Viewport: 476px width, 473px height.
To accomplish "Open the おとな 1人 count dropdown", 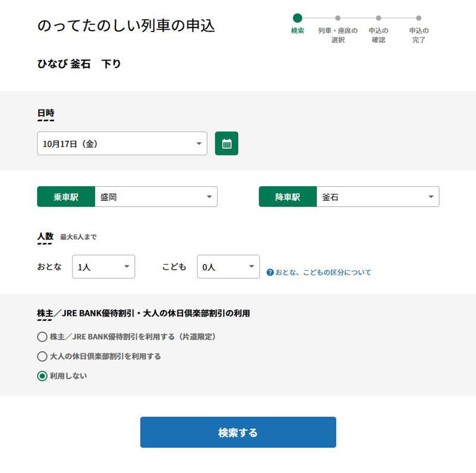I will click(x=104, y=267).
